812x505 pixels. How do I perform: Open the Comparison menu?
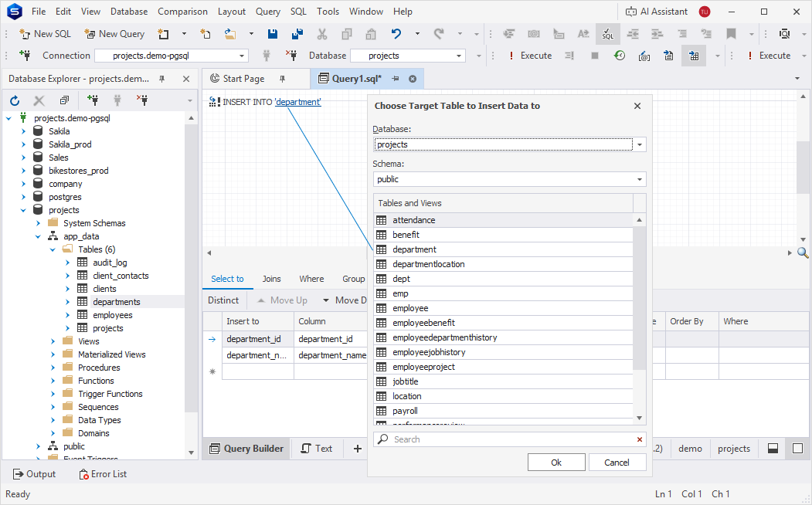click(x=182, y=12)
